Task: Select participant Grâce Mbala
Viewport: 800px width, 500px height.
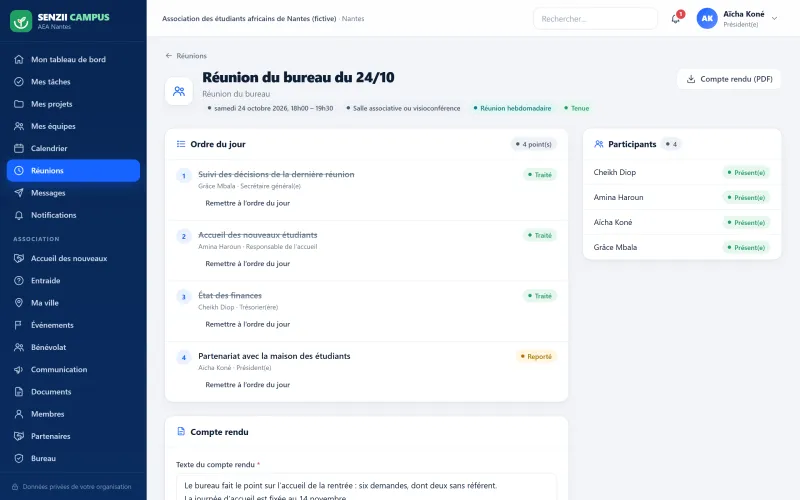Action: coord(615,247)
